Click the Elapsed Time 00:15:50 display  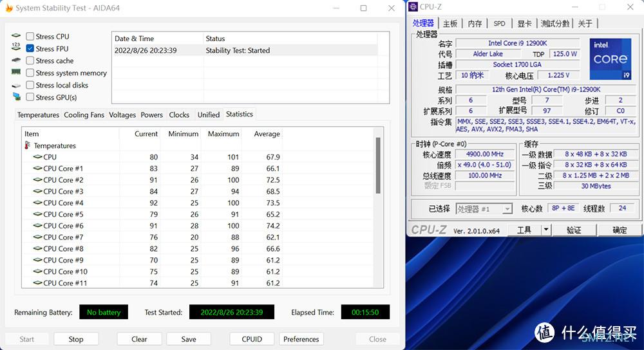coord(365,312)
